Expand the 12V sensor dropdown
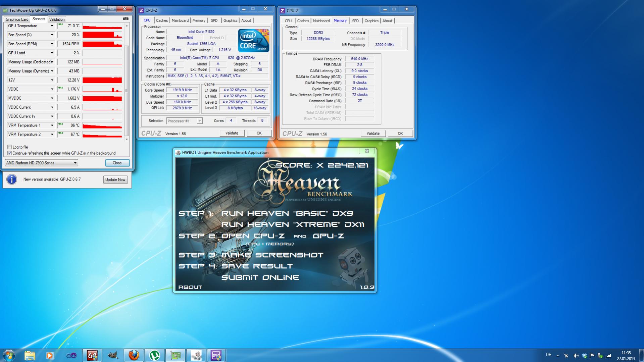 [x=52, y=80]
